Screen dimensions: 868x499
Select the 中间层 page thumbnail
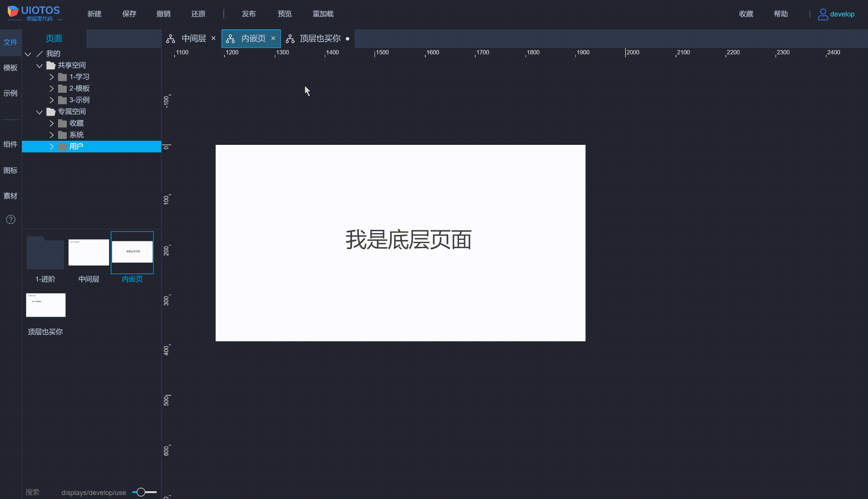[x=89, y=252]
